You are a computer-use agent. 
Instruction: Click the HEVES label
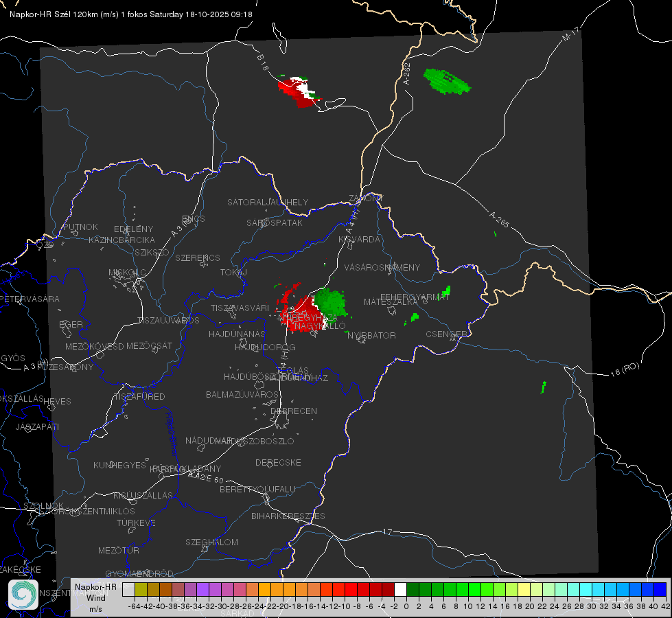click(57, 402)
